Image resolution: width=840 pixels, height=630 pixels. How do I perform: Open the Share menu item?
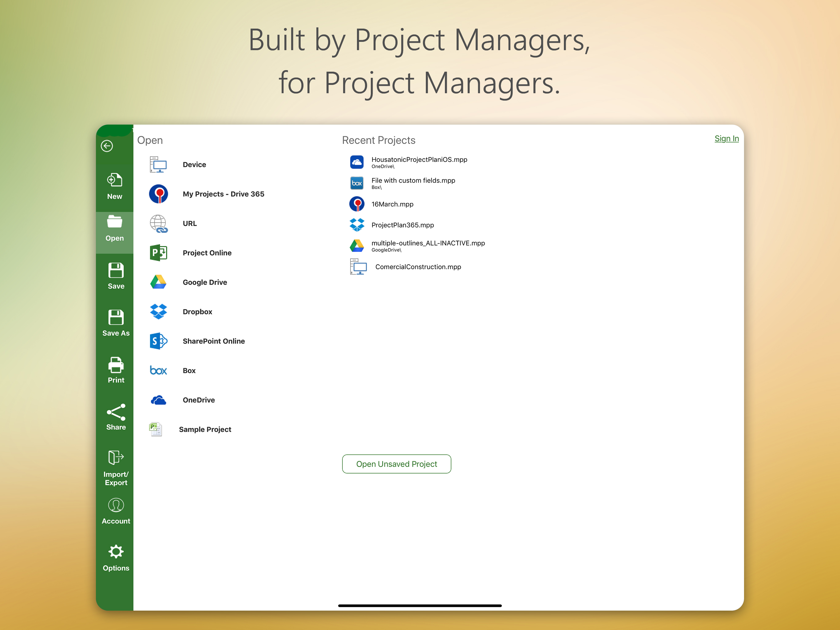(x=116, y=417)
